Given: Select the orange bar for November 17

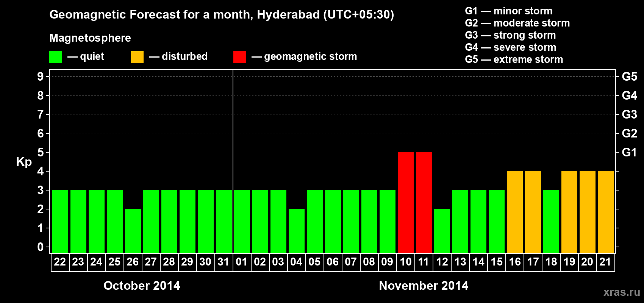Looking at the screenshot, I should click(533, 212).
